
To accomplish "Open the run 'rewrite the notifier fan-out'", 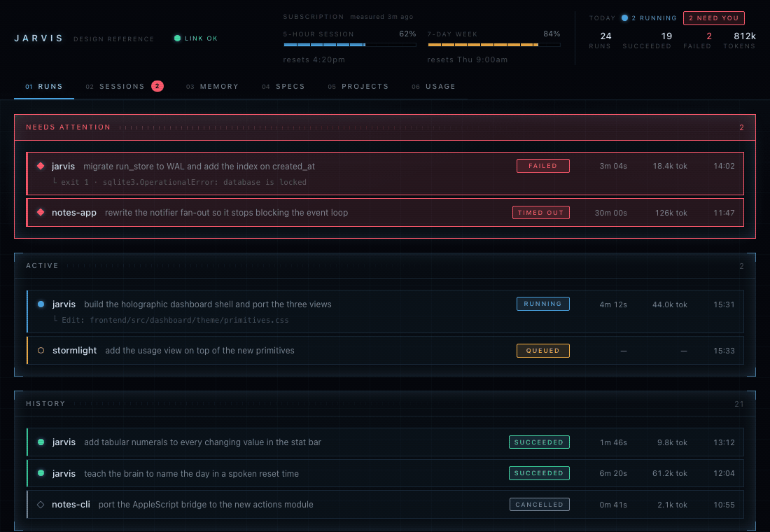I will pyautogui.click(x=385, y=213).
